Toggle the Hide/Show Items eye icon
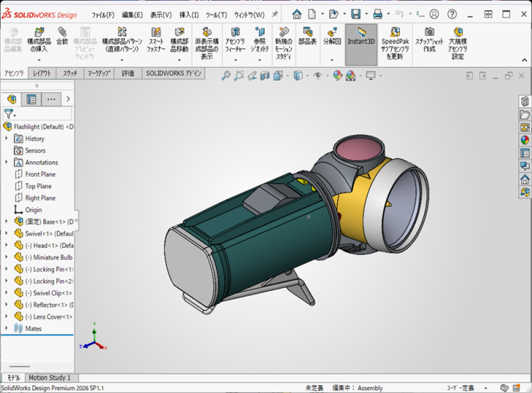This screenshot has height=393, width=532. 317,75
